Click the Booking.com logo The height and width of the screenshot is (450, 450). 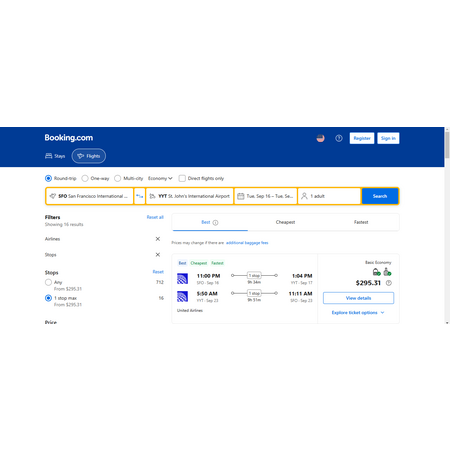[69, 138]
